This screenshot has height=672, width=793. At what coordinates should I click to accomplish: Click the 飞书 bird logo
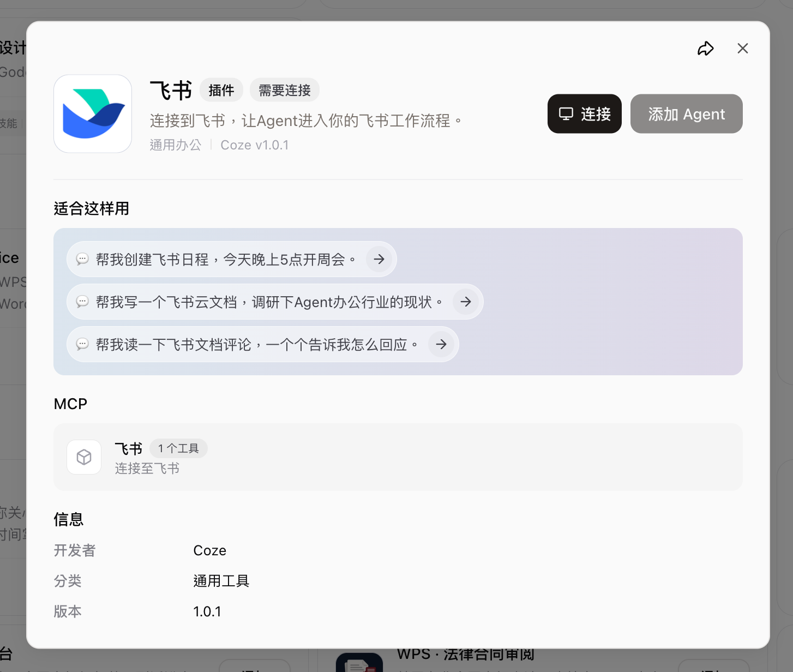point(93,113)
